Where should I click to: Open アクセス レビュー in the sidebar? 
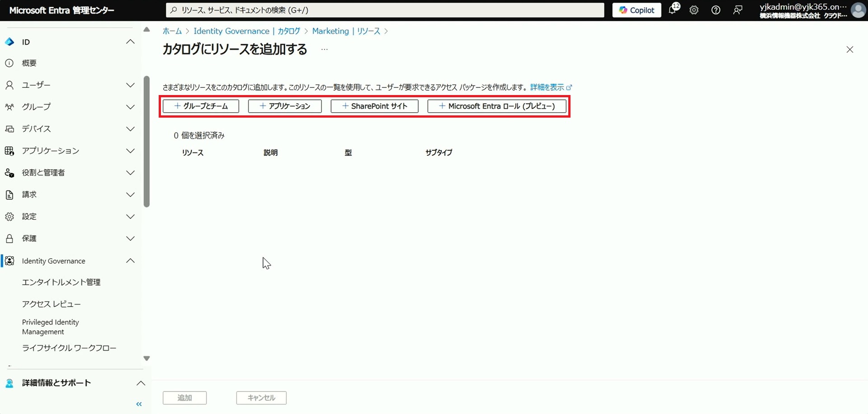coord(51,304)
